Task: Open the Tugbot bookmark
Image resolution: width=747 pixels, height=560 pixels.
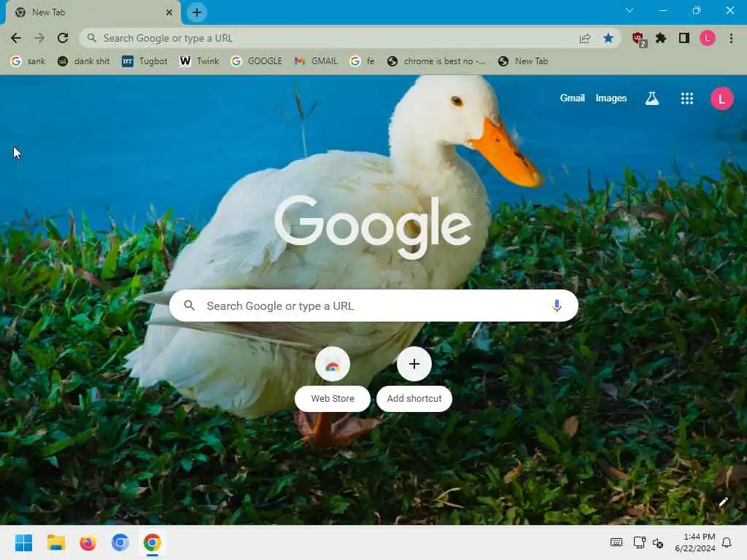Action: click(x=145, y=61)
